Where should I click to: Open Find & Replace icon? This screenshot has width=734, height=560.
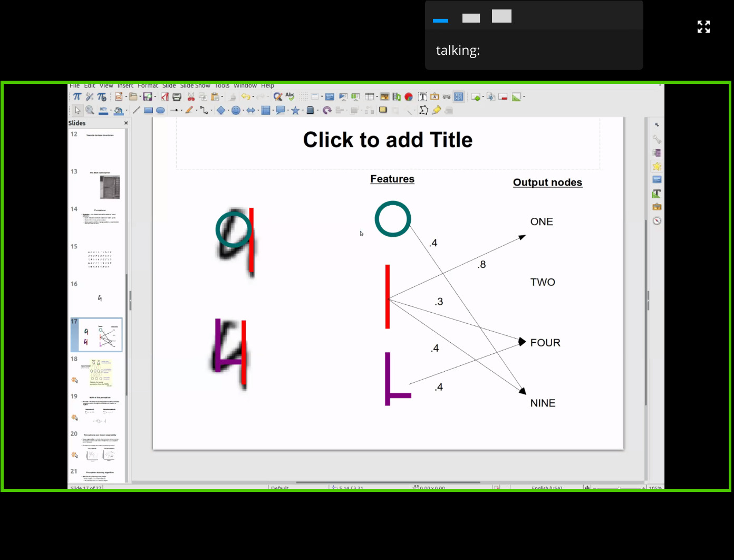point(277,96)
